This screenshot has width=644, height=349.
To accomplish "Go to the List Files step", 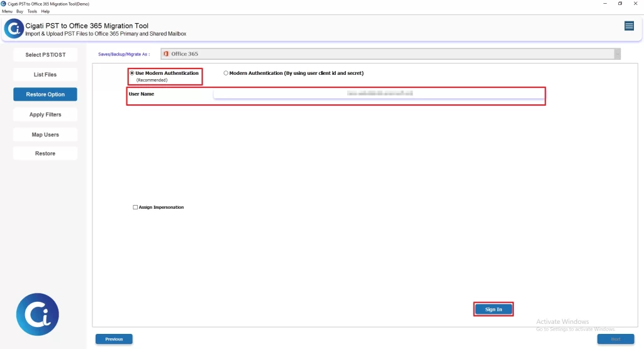I will click(x=45, y=75).
